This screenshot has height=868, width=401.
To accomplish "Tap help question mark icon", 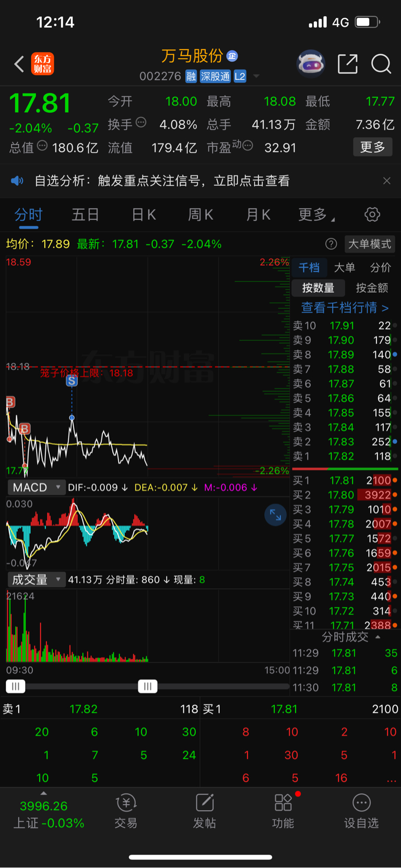I will (x=331, y=244).
